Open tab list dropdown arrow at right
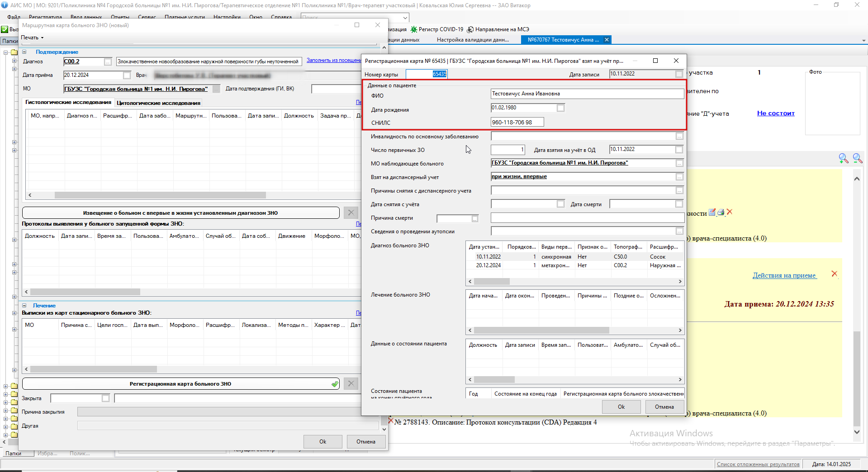This screenshot has width=868, height=472. point(863,40)
